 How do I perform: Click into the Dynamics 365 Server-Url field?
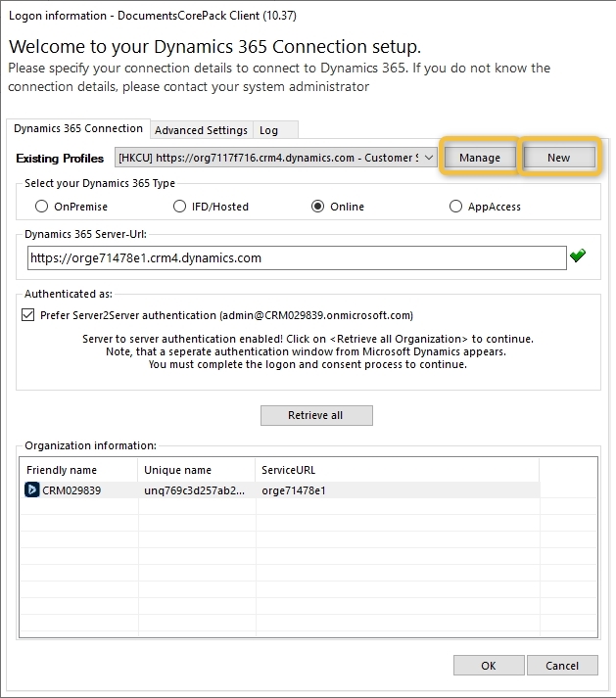tap(294, 258)
